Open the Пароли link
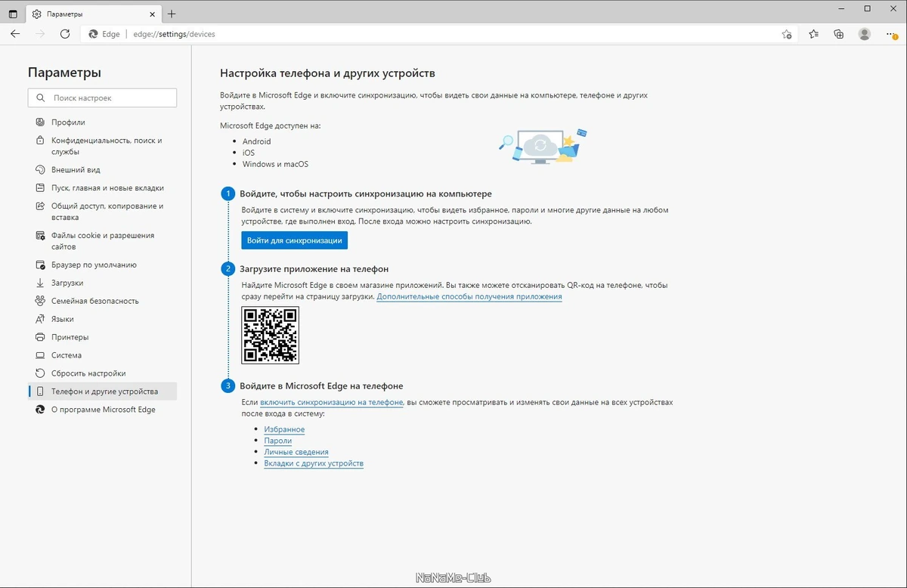Image resolution: width=907 pixels, height=588 pixels. (x=277, y=441)
